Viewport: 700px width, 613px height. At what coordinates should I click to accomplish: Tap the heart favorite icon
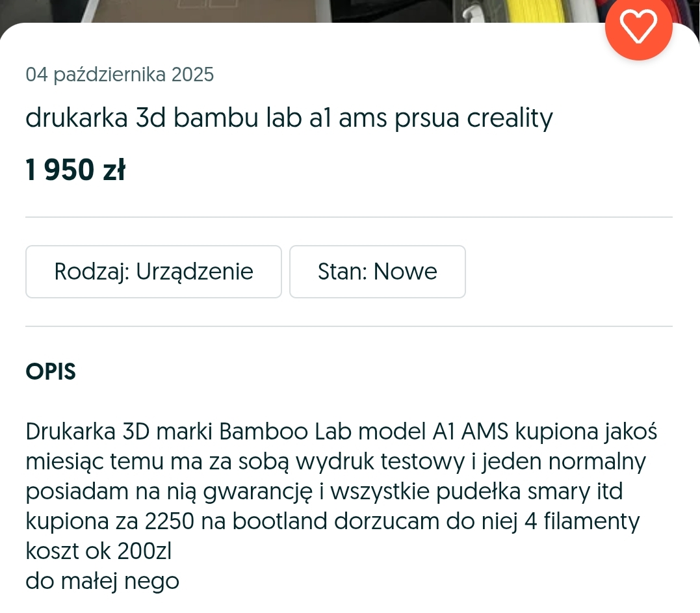638,27
